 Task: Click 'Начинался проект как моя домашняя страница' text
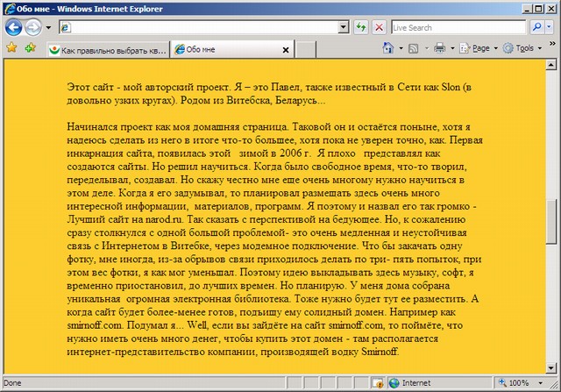pyautogui.click(x=177, y=127)
